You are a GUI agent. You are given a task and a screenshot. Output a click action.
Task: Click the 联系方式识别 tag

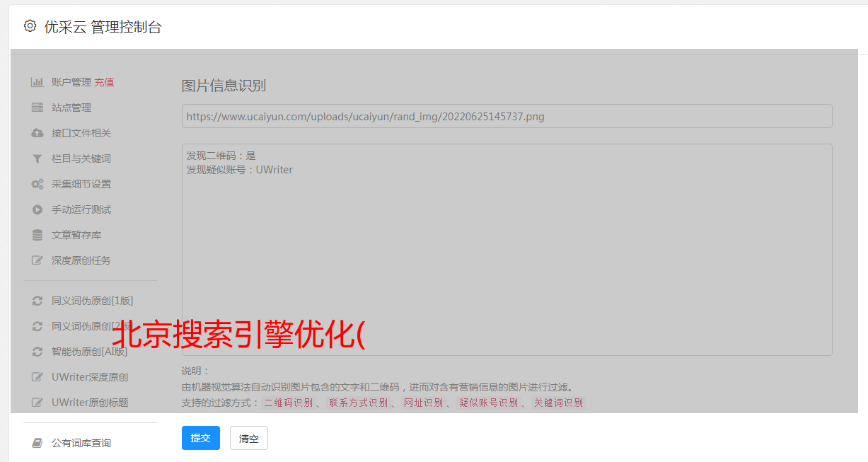359,403
